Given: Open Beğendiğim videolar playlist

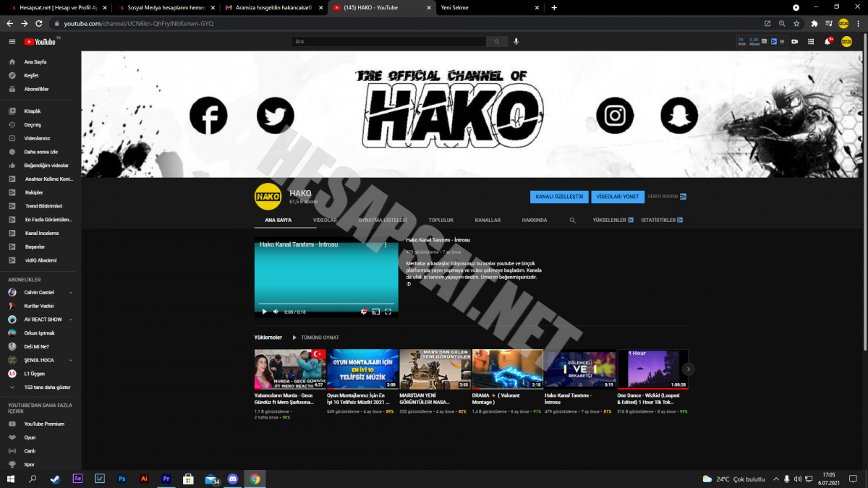Looking at the screenshot, I should pyautogui.click(x=46, y=166).
